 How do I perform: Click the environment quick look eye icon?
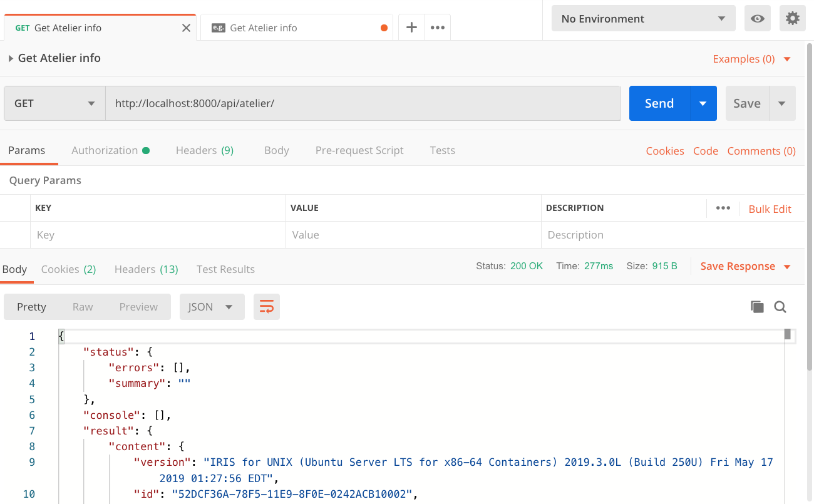point(758,19)
